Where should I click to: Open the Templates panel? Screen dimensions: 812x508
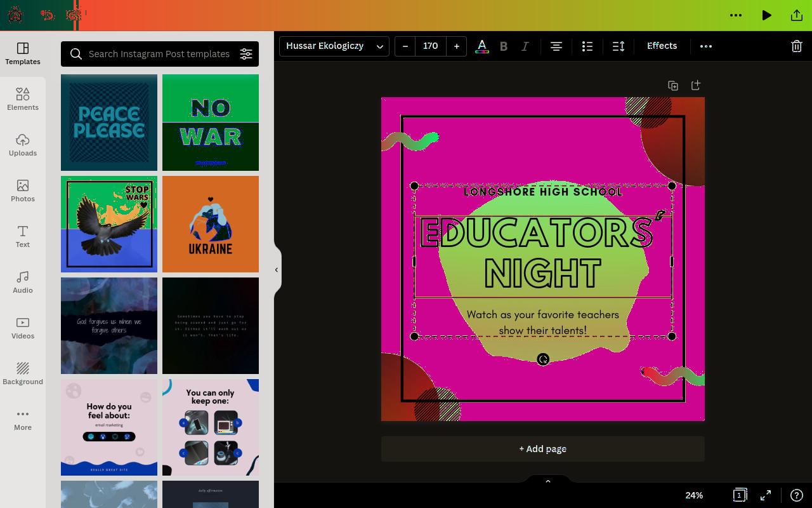point(23,54)
